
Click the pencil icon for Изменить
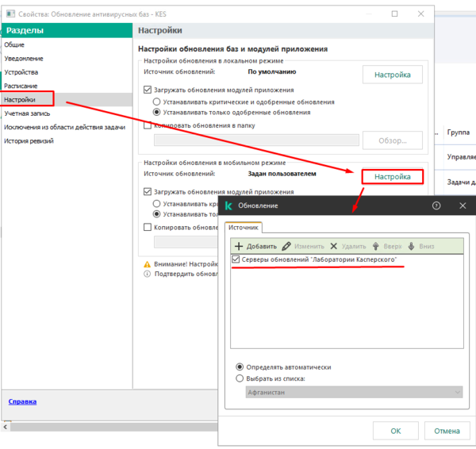(286, 246)
